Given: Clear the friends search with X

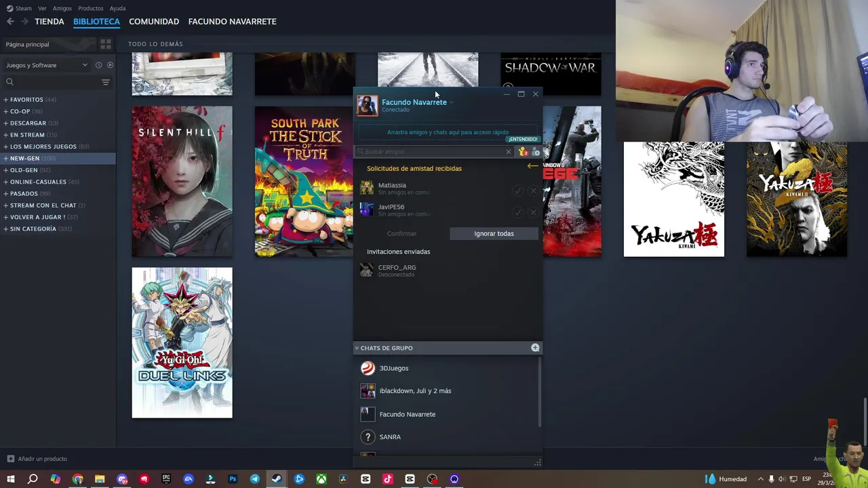Looking at the screenshot, I should click(509, 152).
